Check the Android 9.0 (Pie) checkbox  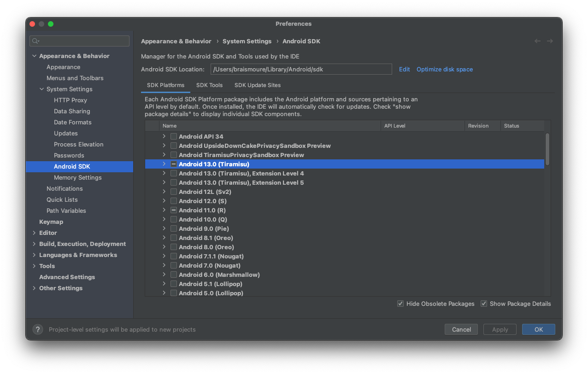point(174,228)
